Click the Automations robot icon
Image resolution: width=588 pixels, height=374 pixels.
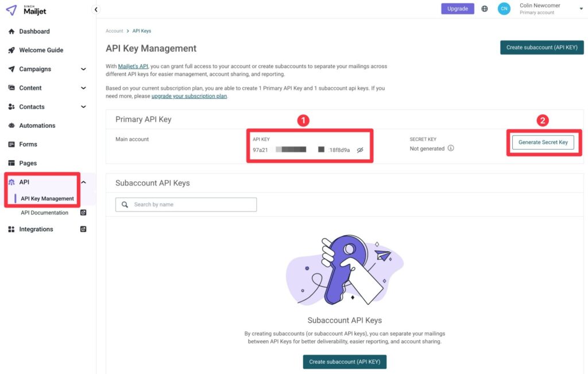tap(11, 126)
